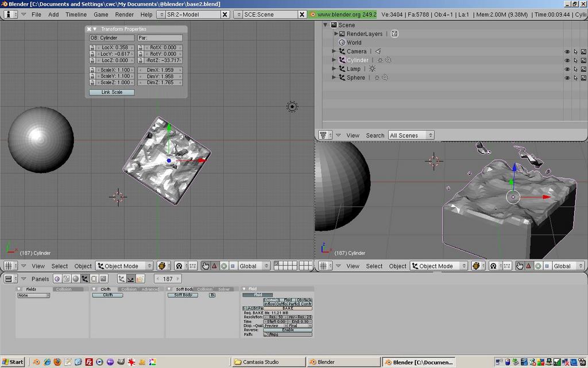The height and width of the screenshot is (368, 588).
Task: Toggle selectability arrow for Cylinder in outliner
Action: coord(575,60)
